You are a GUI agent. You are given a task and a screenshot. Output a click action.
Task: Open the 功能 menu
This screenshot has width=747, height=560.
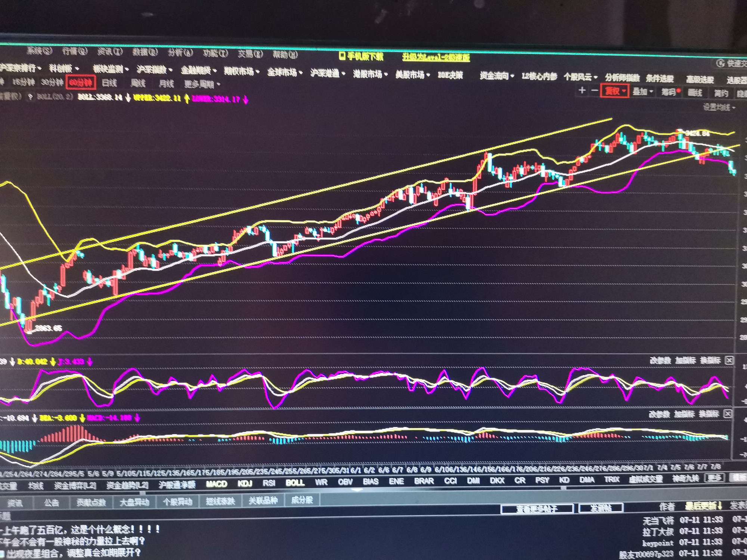[x=216, y=53]
